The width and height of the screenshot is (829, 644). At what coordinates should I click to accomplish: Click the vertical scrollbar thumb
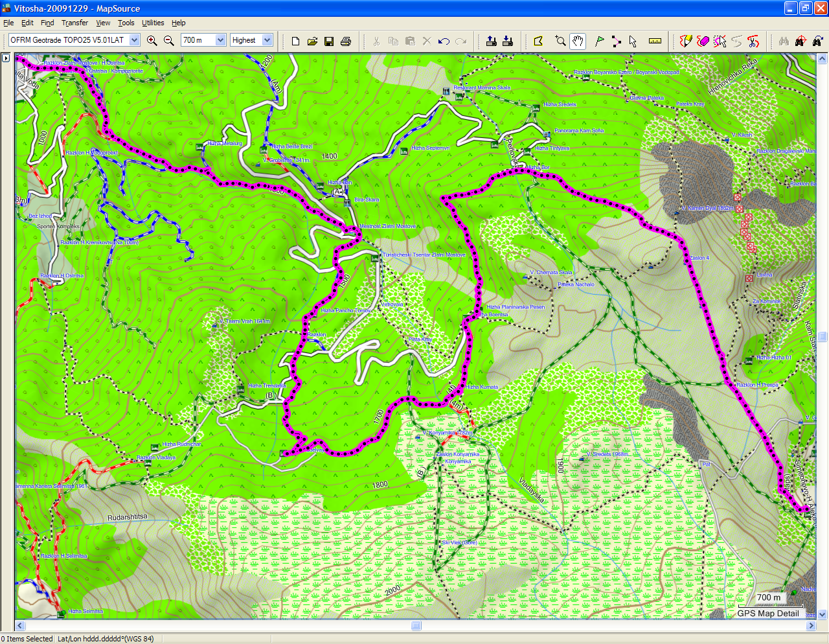pyautogui.click(x=823, y=336)
